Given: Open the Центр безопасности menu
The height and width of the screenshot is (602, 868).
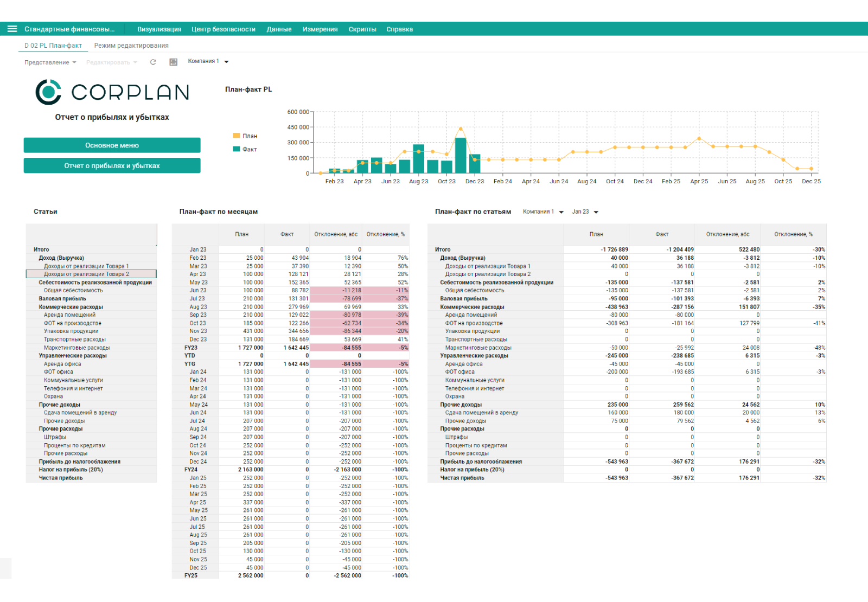Looking at the screenshot, I should pos(223,29).
